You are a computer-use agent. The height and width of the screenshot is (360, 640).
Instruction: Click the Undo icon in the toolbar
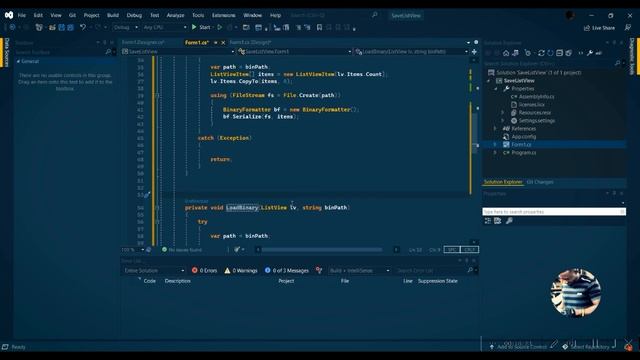tap(83, 27)
